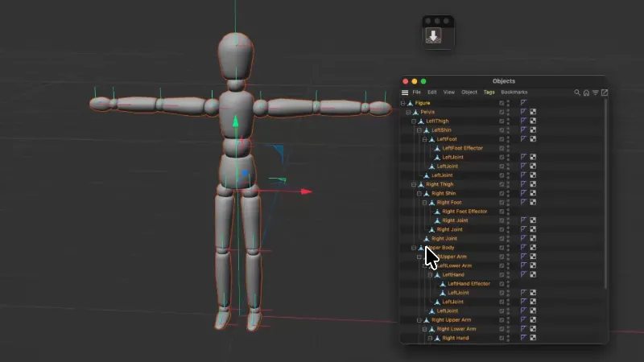Select the "Right Hand" object name
The height and width of the screenshot is (362, 644).
456,338
